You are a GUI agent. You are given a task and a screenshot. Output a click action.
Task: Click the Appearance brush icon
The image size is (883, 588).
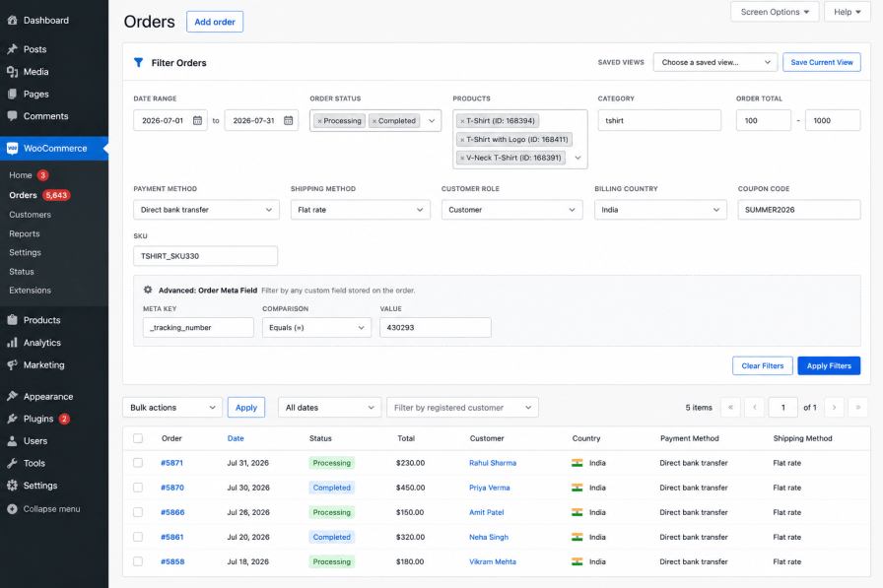[x=13, y=397]
